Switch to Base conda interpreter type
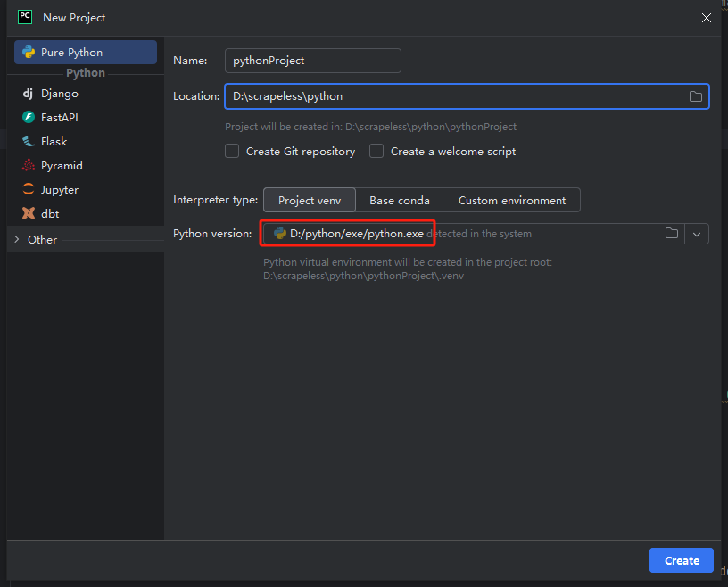Image resolution: width=728 pixels, height=587 pixels. pos(400,200)
